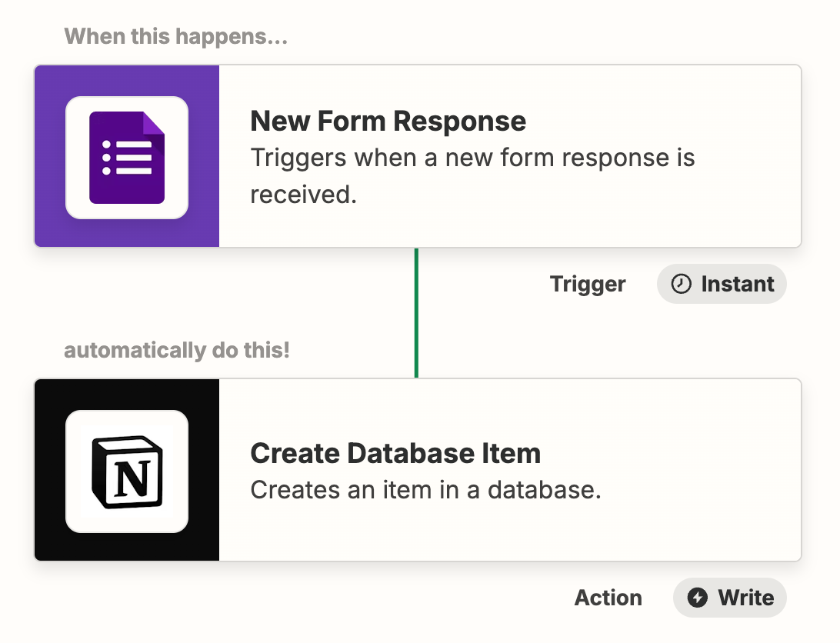Select the Action label
The image size is (840, 643).
tap(608, 598)
